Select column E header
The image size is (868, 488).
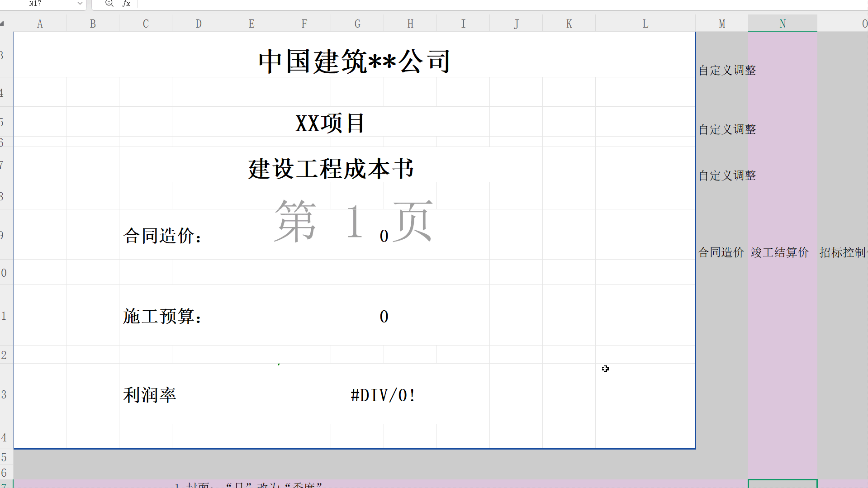(x=251, y=24)
